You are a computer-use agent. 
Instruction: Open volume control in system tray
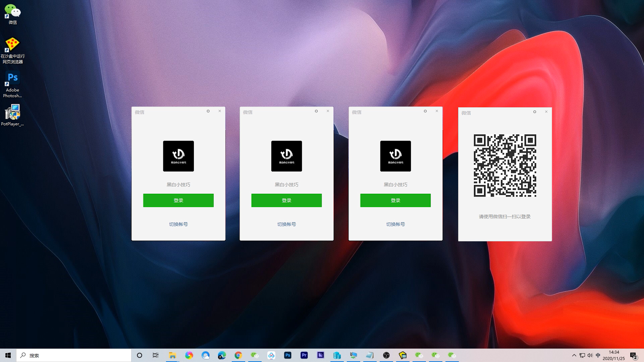590,355
